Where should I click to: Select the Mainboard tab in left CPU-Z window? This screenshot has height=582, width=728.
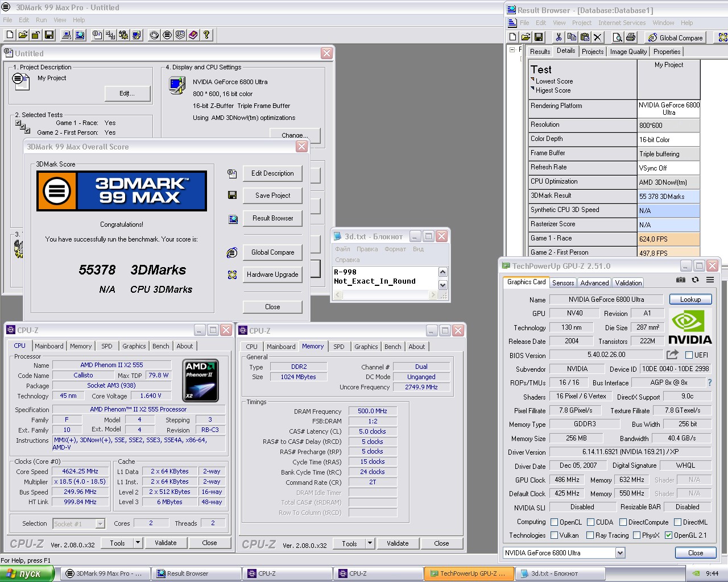pyautogui.click(x=49, y=346)
